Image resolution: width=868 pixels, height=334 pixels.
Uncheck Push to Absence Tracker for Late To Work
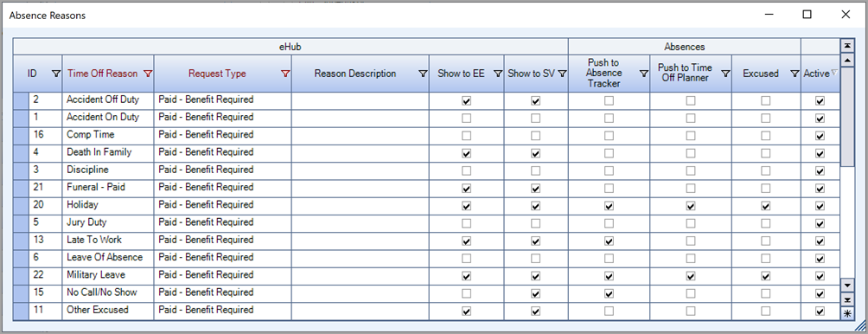[x=609, y=241]
